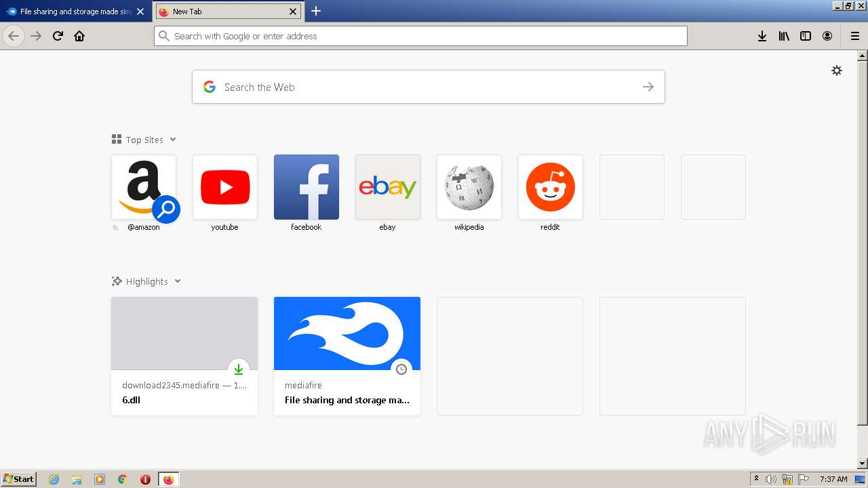
Task: Click File sharing and storage ma... title
Action: 347,400
